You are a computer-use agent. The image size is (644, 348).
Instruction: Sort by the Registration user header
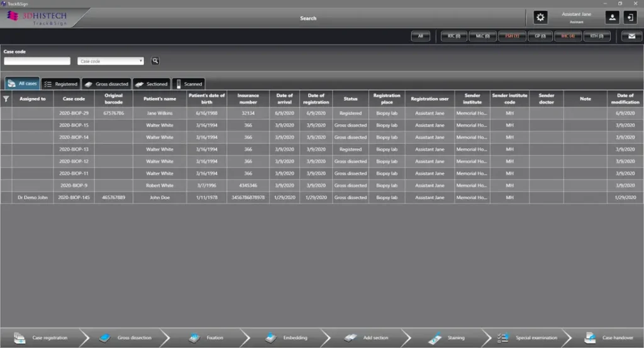coord(430,99)
